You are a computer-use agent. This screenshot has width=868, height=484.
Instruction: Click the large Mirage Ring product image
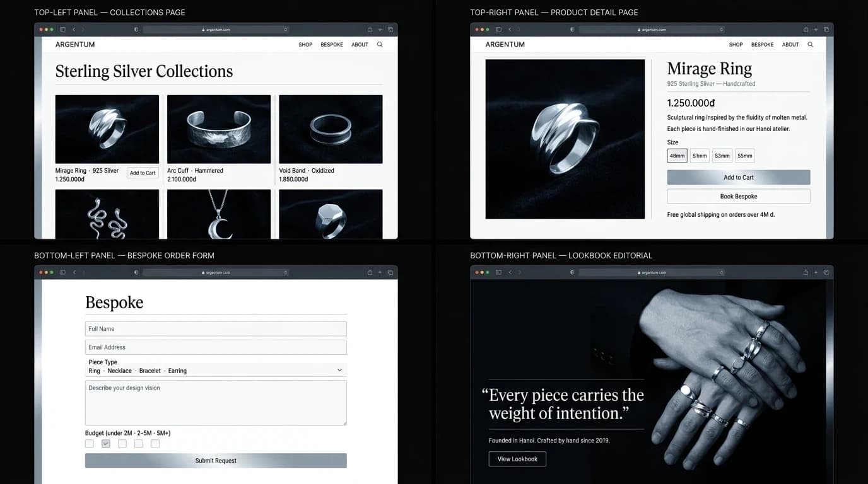point(565,139)
